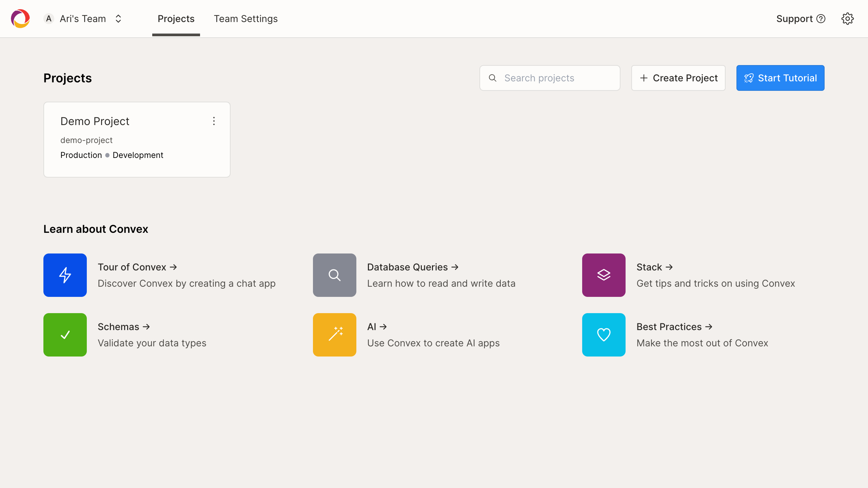Click the cyan Best Practices heart icon
Viewport: 868px width, 488px height.
click(604, 335)
